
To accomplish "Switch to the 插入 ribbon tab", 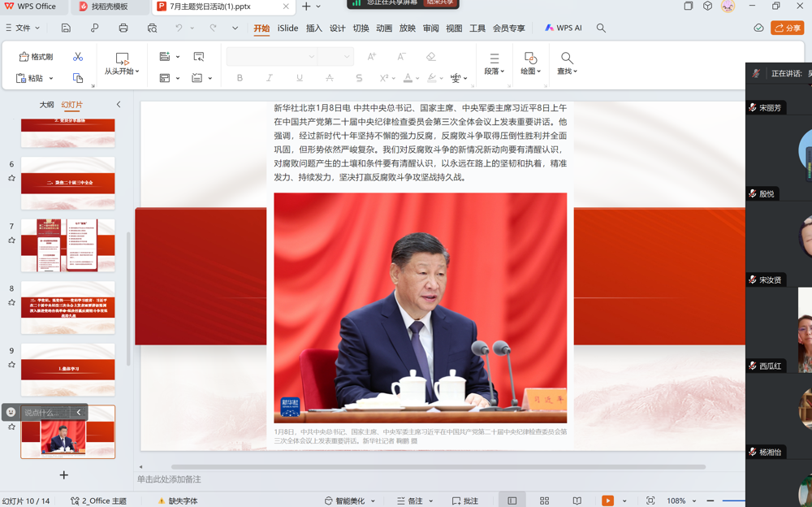I will pyautogui.click(x=313, y=27).
